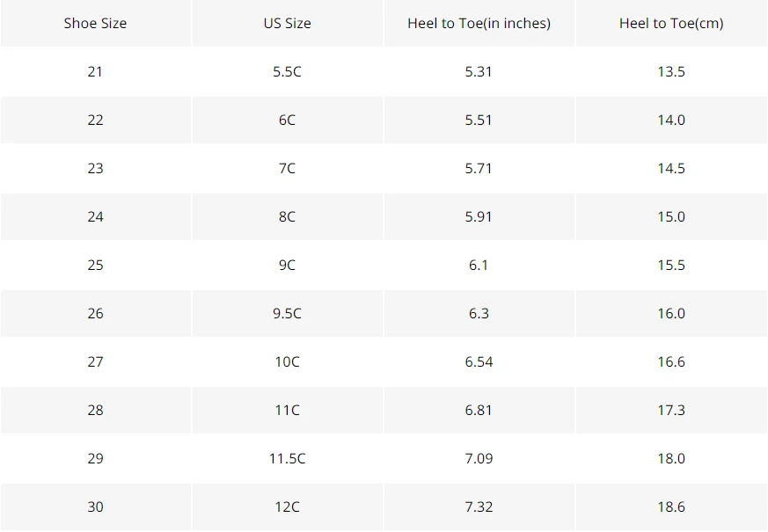Select the 18.6 cm cell
768x532 pixels.
point(671,506)
